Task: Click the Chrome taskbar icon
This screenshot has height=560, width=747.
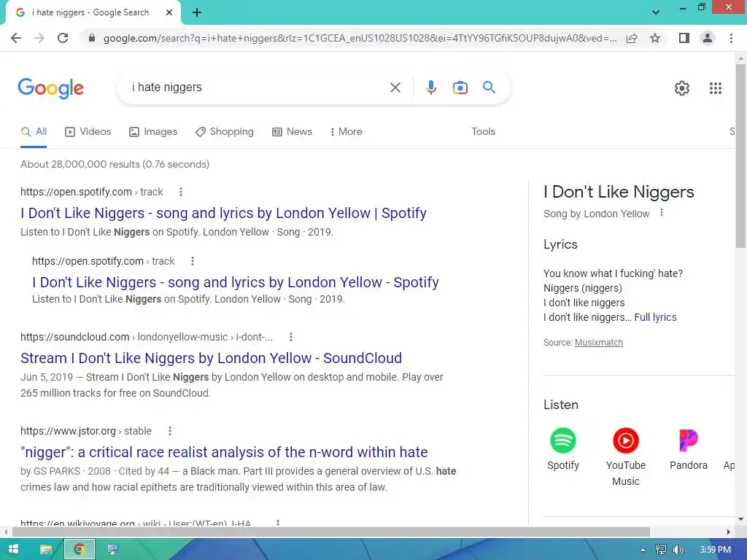Action: (x=79, y=549)
